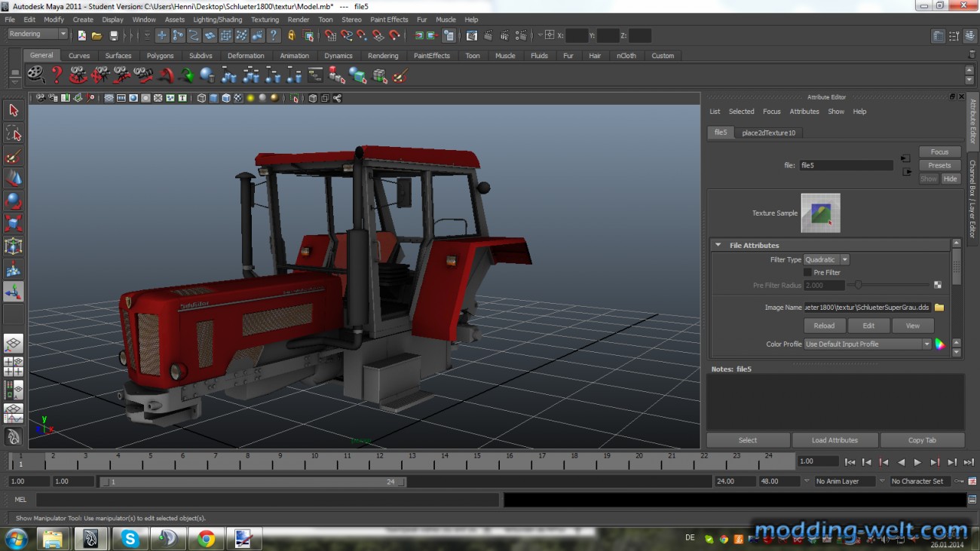This screenshot has width=980, height=551.
Task: Toggle the viewport grid display icon
Action: [x=109, y=98]
